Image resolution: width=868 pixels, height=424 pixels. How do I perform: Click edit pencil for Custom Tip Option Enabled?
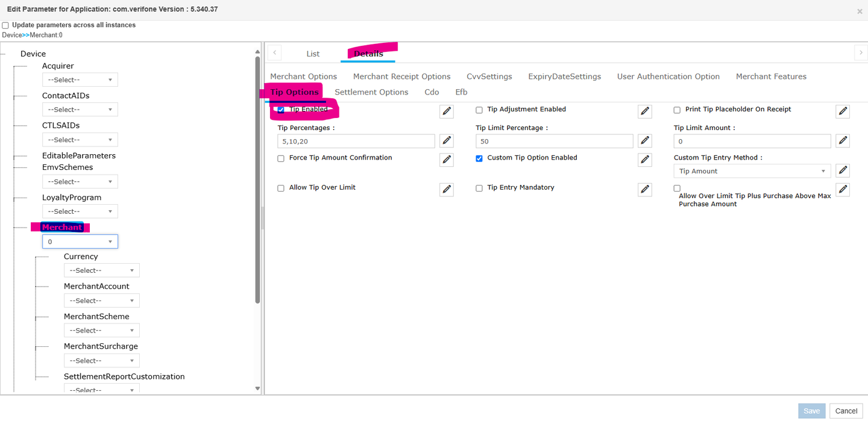645,159
